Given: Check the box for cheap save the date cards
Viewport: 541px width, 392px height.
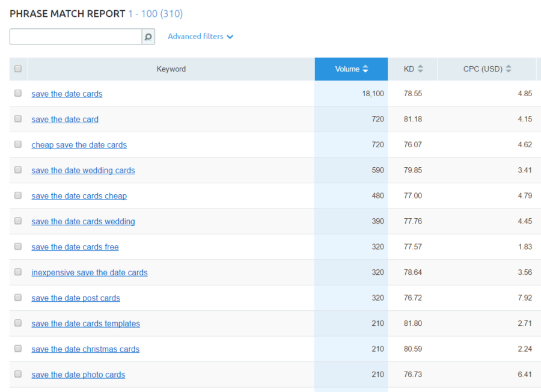Looking at the screenshot, I should 18,144.
